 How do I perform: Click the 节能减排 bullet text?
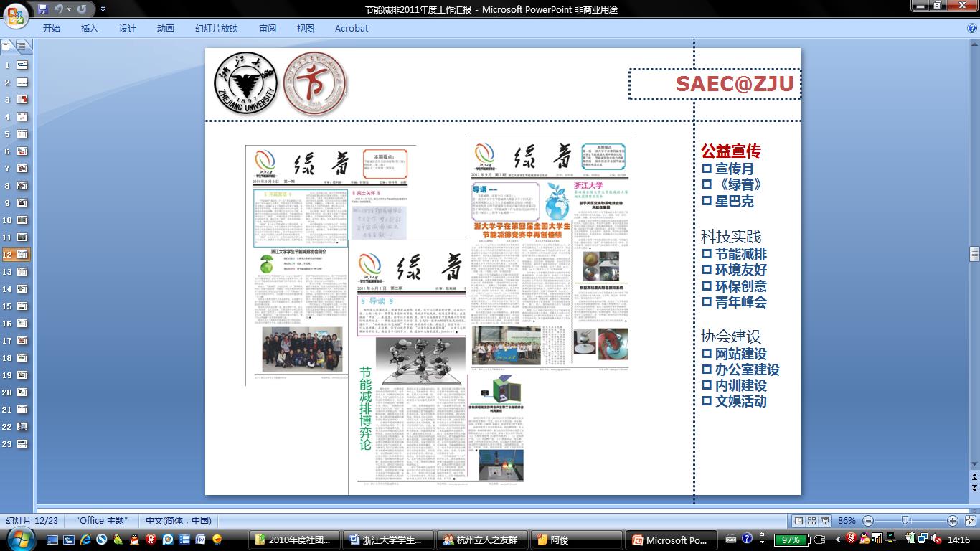[x=741, y=254]
